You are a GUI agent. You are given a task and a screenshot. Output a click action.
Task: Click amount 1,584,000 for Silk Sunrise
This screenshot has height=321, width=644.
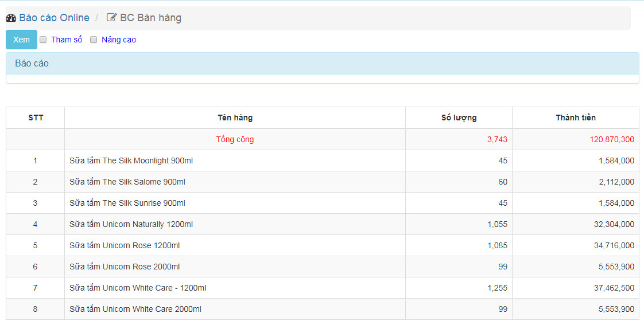616,203
